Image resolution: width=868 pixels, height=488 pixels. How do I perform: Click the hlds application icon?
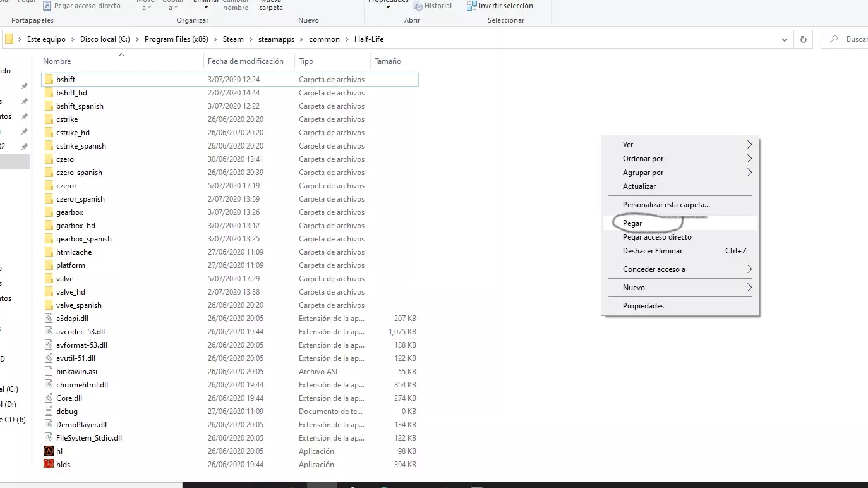pyautogui.click(x=49, y=465)
